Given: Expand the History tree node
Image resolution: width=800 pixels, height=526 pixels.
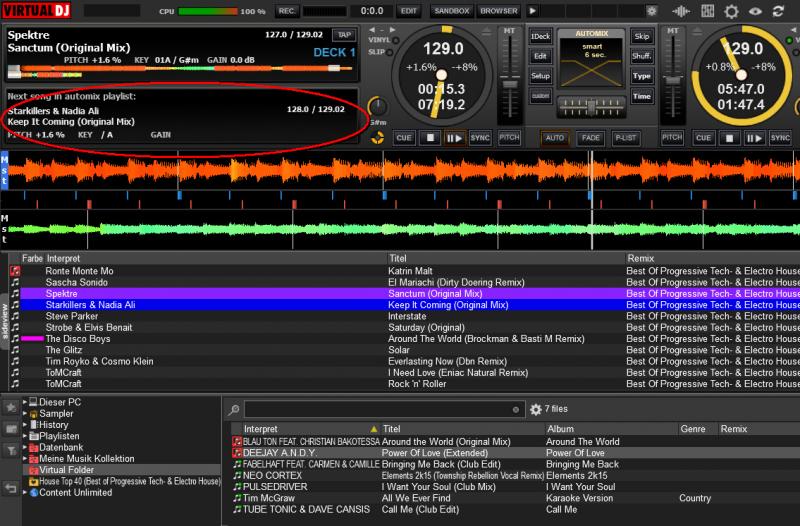Looking at the screenshot, I should click(24, 424).
